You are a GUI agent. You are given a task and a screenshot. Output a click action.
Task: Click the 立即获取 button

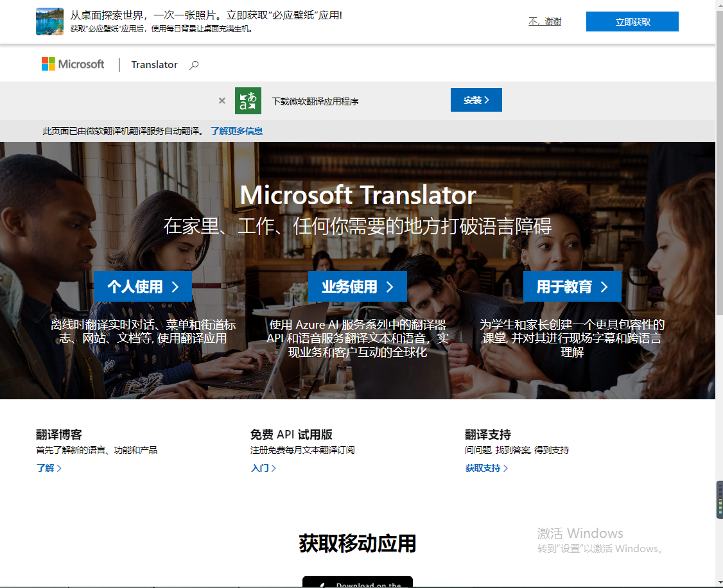click(x=632, y=22)
